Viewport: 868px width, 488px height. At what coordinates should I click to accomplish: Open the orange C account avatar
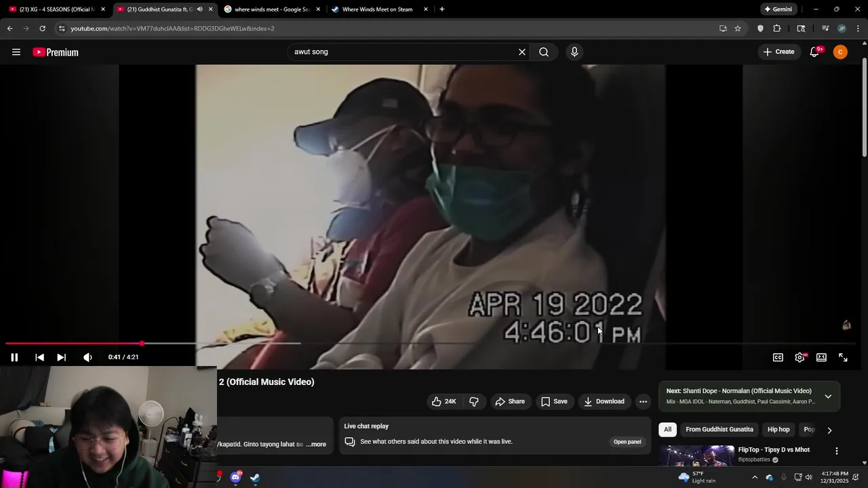pyautogui.click(x=840, y=52)
